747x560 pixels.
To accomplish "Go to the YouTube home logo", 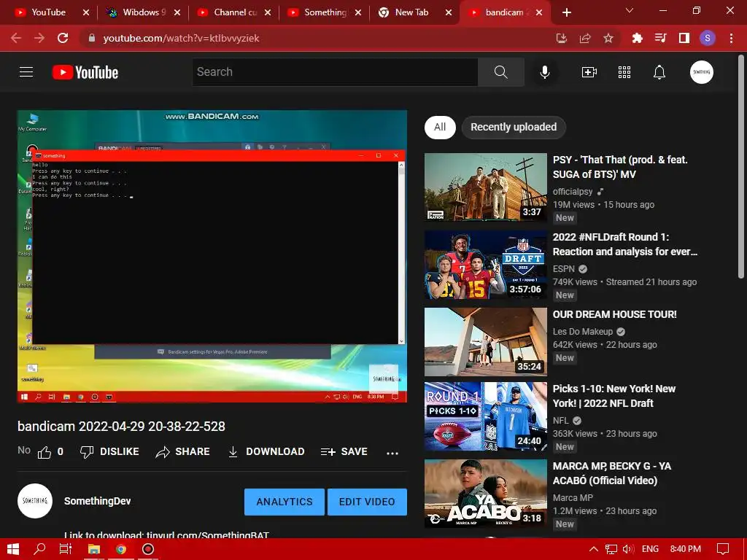I will coord(85,72).
